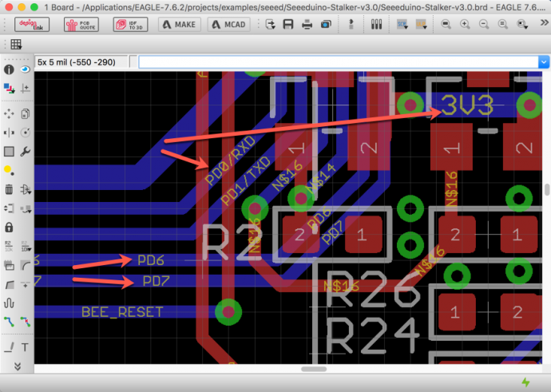Click the Redraw zoom icon
Viewport: 551px width, 392px height.
tap(503, 24)
